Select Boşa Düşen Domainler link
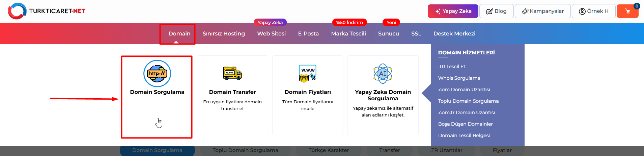 (x=465, y=124)
